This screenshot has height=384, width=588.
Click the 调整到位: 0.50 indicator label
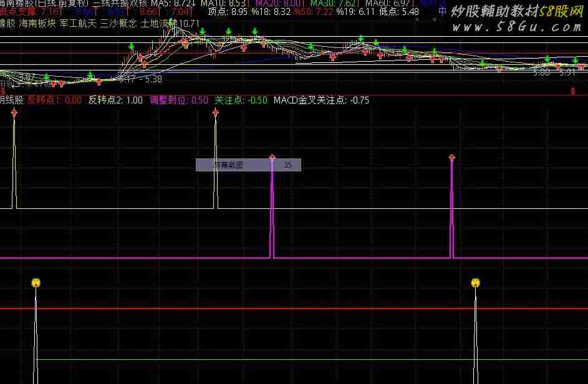[x=179, y=100]
